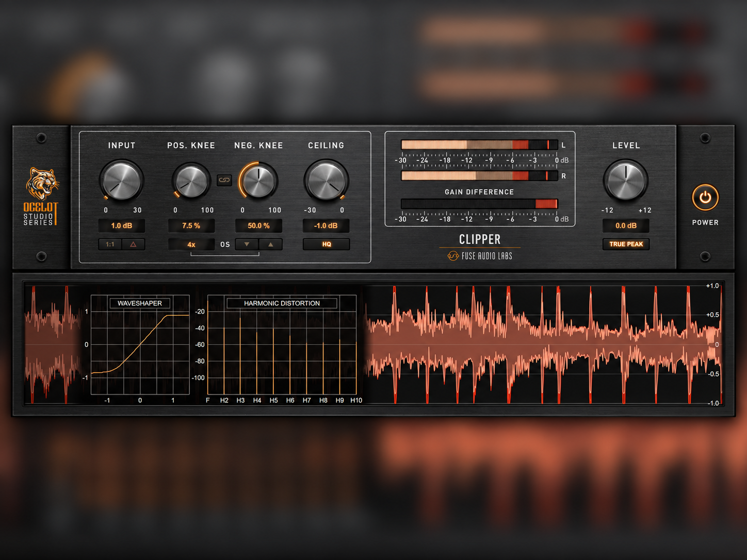Click the Level knob

(x=626, y=180)
